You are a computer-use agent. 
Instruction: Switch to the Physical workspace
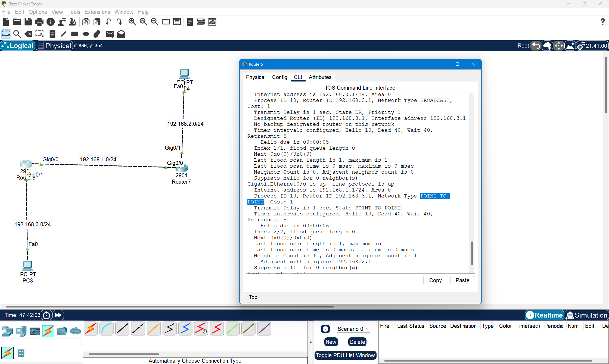[54, 46]
